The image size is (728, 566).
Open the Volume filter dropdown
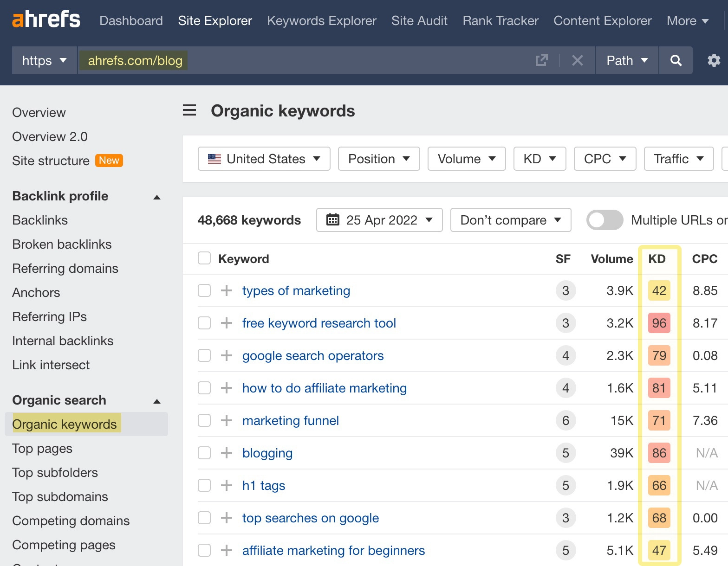(467, 159)
